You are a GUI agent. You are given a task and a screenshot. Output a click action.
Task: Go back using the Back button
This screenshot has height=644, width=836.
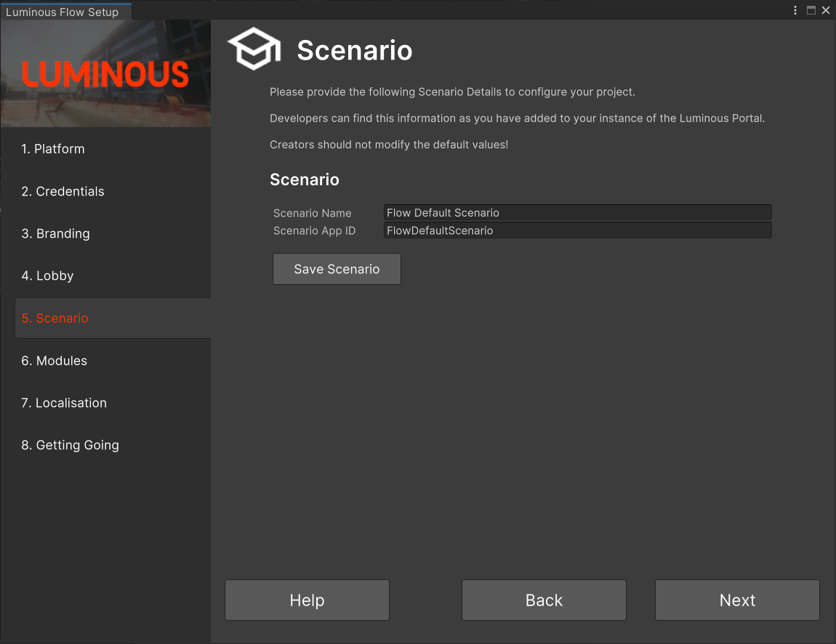pyautogui.click(x=544, y=600)
